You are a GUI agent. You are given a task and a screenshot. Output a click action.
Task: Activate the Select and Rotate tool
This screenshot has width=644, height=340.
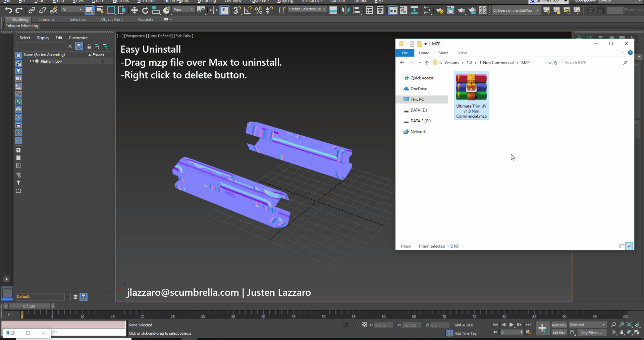point(145,10)
